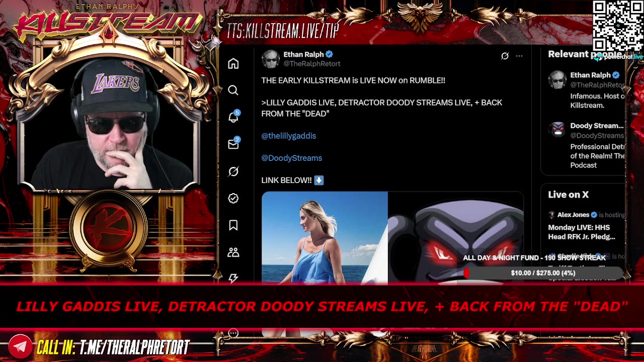
Task: Click the T.ME/THERALPHRETORT call-in text
Action: tap(134, 347)
